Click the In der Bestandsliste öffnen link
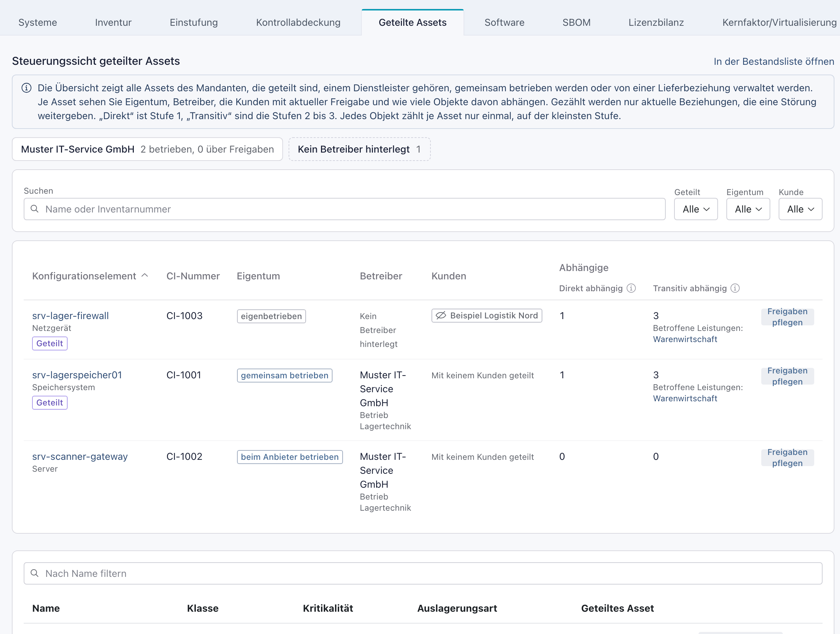 click(x=773, y=62)
